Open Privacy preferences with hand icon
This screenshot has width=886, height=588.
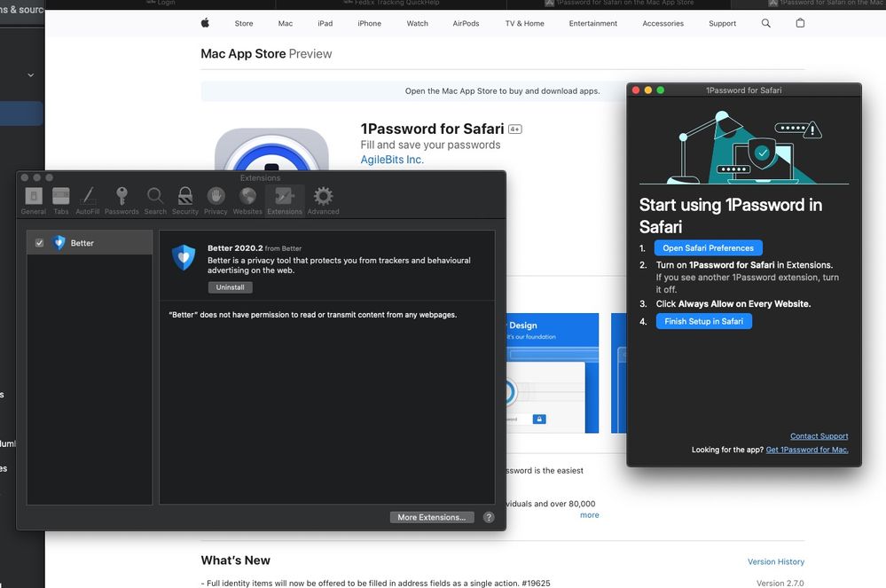click(x=216, y=200)
